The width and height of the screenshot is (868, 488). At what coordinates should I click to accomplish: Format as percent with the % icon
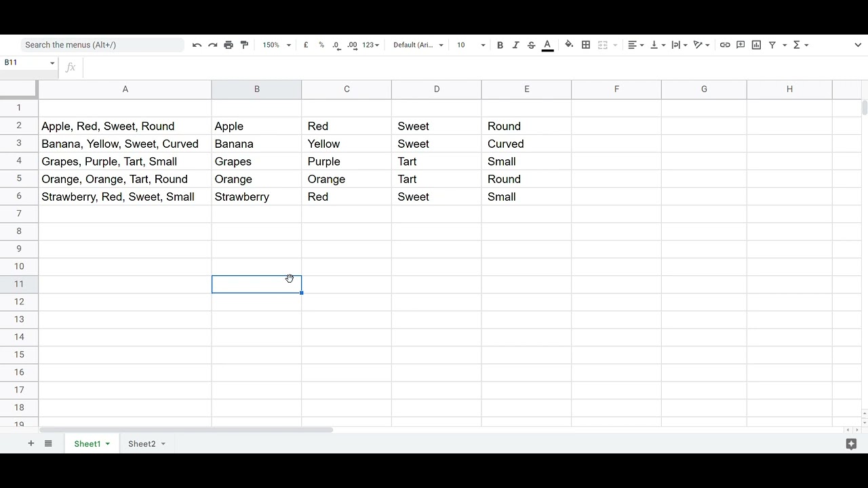[321, 45]
